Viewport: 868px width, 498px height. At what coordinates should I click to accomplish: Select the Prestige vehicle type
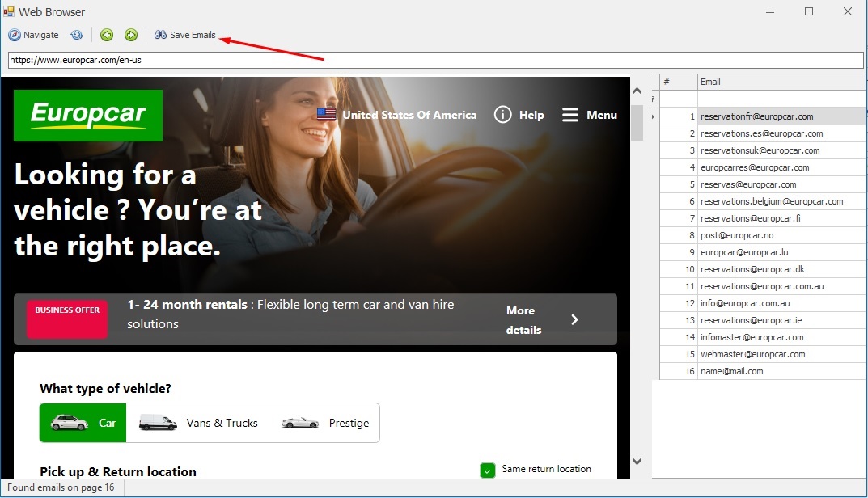click(x=325, y=423)
